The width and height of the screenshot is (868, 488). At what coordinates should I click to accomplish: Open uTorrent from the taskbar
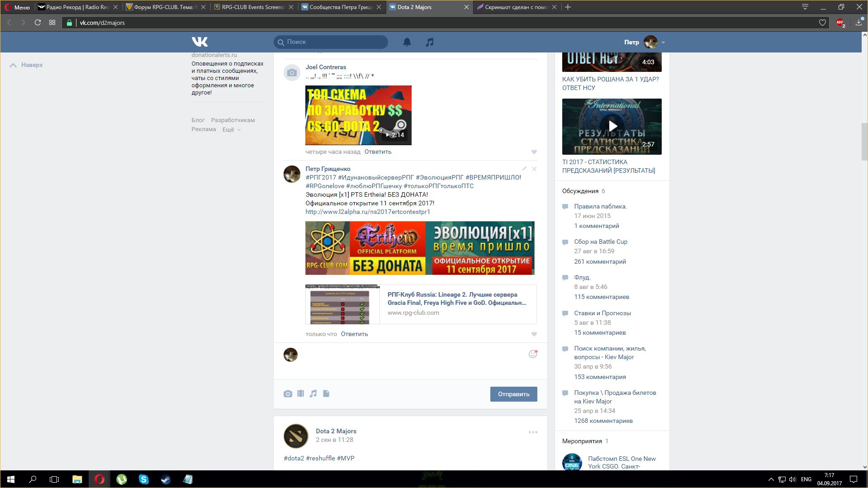(122, 479)
